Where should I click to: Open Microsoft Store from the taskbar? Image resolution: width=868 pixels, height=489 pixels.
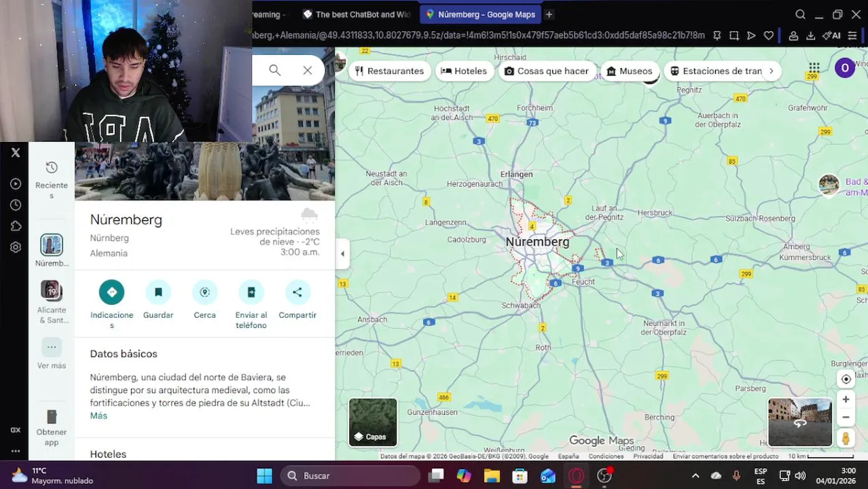click(520, 475)
